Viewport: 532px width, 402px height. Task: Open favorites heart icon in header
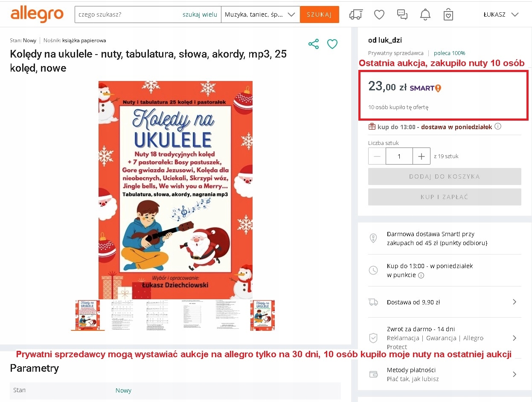click(x=379, y=14)
